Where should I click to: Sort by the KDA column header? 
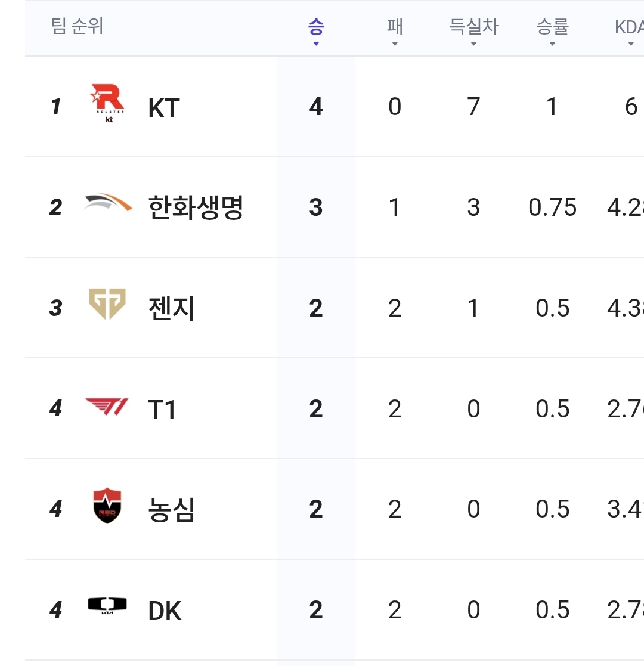(x=629, y=29)
